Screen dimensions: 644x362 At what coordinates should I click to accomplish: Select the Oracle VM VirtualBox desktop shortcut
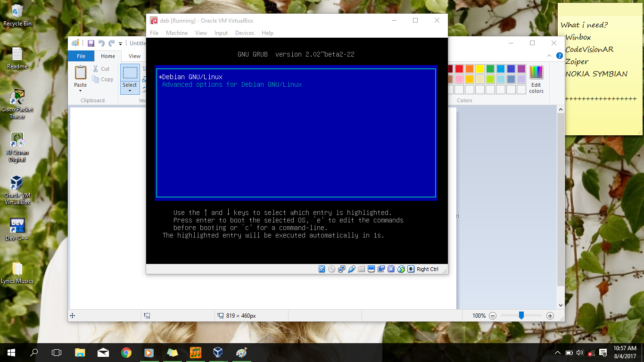pos(17,190)
